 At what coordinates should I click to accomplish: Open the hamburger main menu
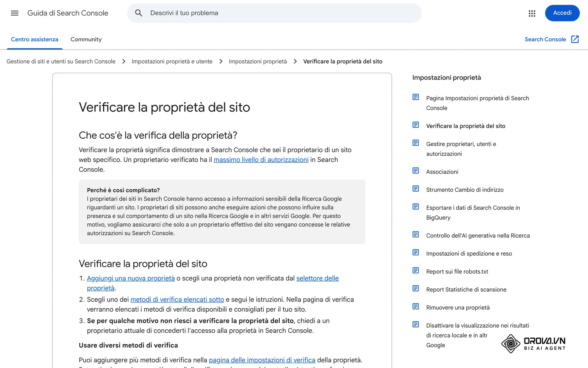coord(15,13)
